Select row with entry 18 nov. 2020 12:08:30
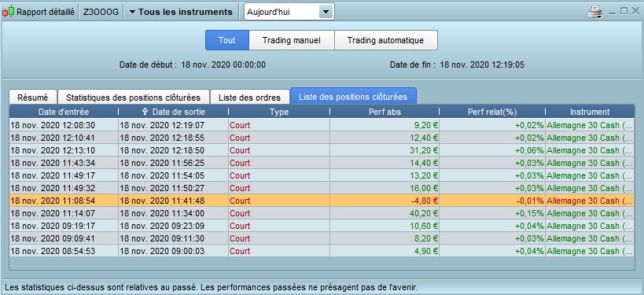The image size is (644, 295). [322, 125]
